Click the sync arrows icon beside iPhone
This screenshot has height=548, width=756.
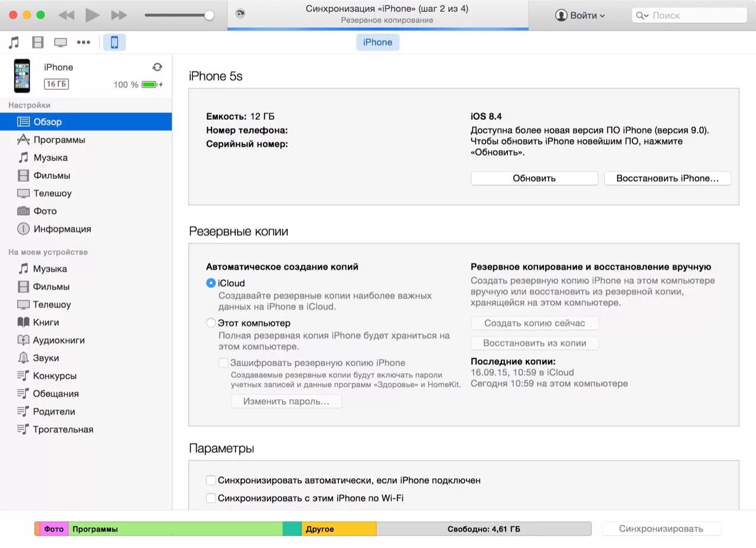157,67
